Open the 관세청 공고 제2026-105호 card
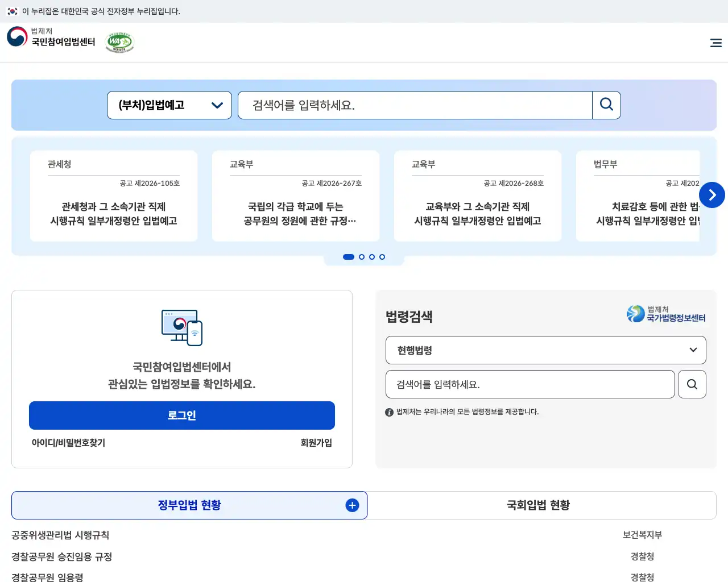The width and height of the screenshot is (728, 582). click(114, 196)
